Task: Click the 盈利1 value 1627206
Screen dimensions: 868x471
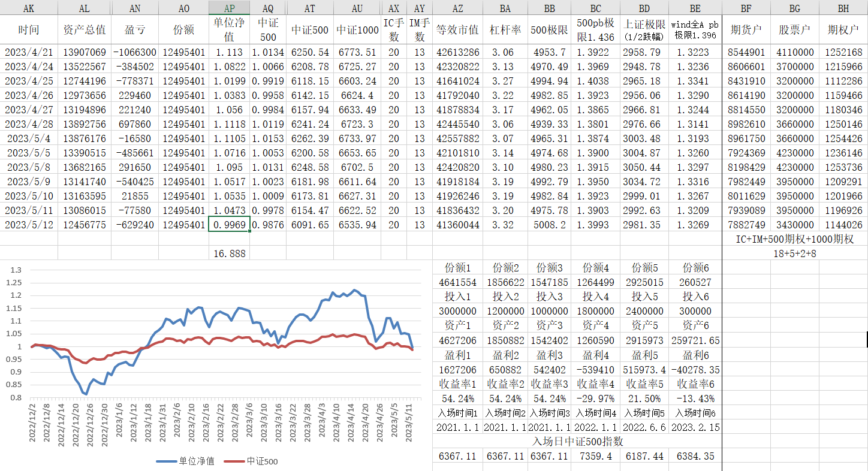Action: pyautogui.click(x=457, y=370)
